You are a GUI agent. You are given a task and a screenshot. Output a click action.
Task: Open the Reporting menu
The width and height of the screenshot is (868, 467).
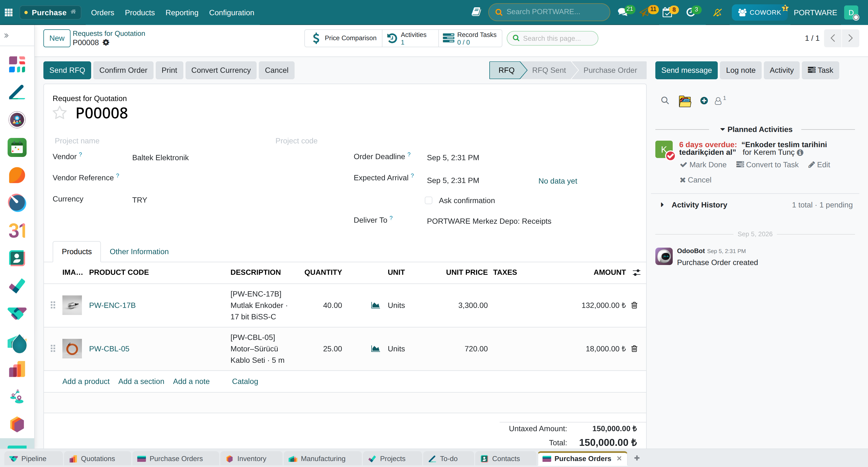click(182, 12)
